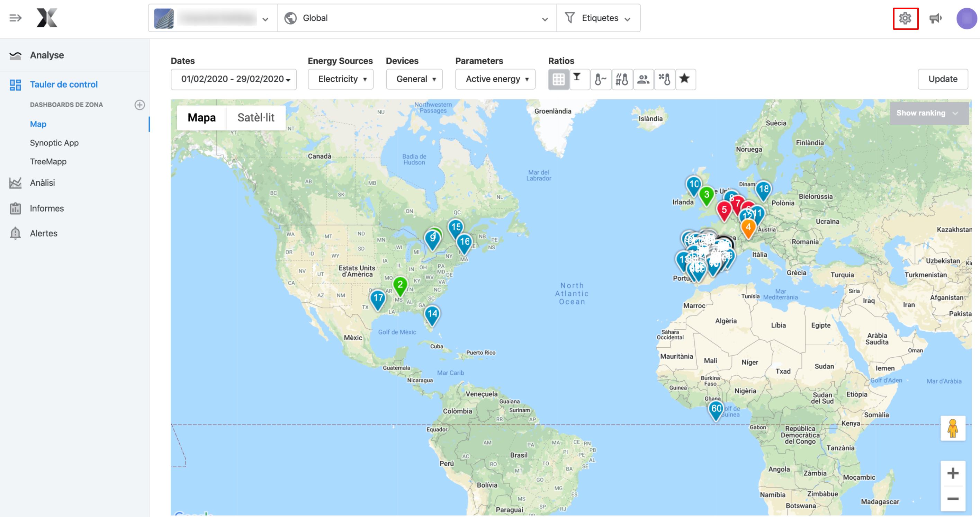Click blue map marker 9 near Michigan

tap(432, 239)
